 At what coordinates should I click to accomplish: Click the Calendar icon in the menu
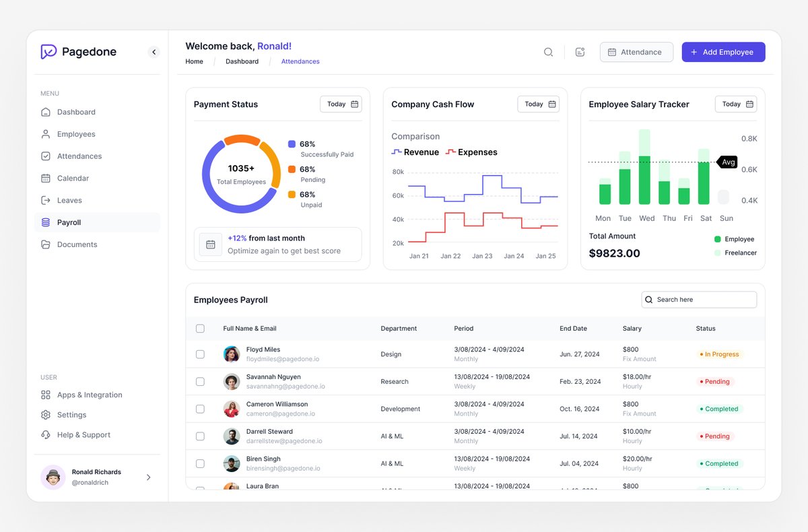46,178
